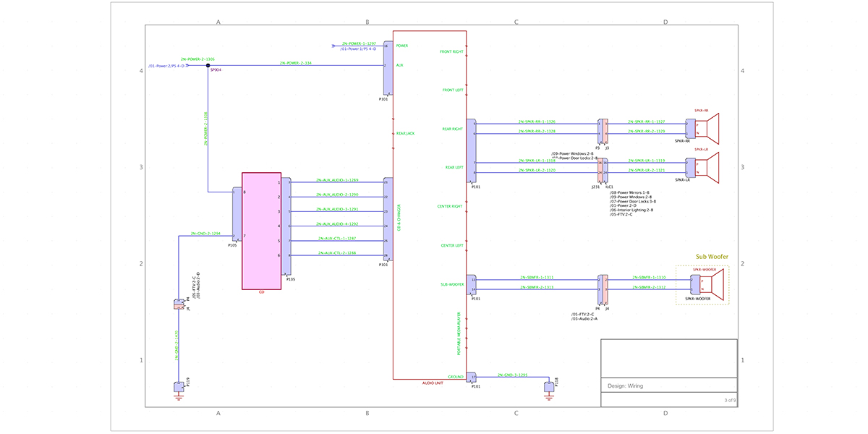Select the J231/ILC1 inline connector

point(603,171)
